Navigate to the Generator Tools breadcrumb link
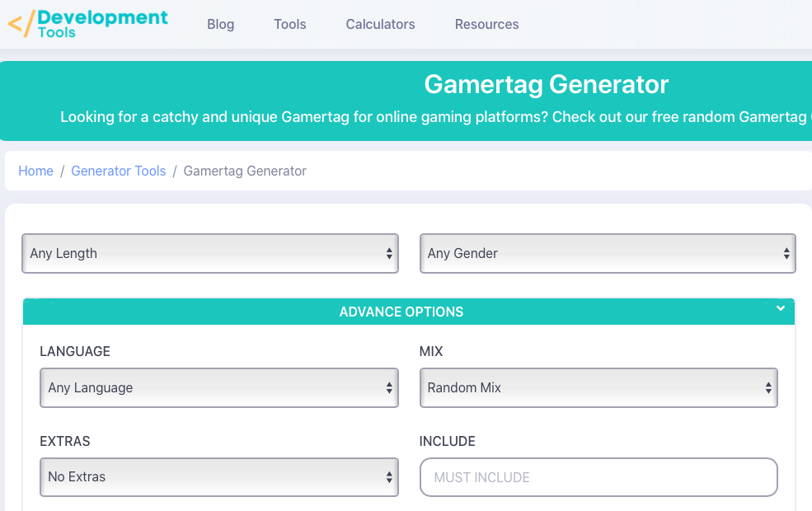The height and width of the screenshot is (511, 812). (x=118, y=171)
